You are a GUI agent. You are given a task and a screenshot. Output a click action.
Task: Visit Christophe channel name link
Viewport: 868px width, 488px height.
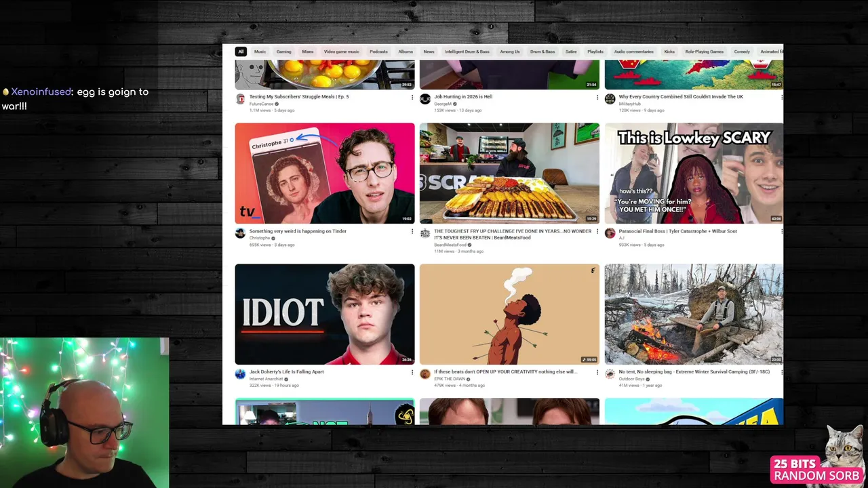pyautogui.click(x=260, y=238)
